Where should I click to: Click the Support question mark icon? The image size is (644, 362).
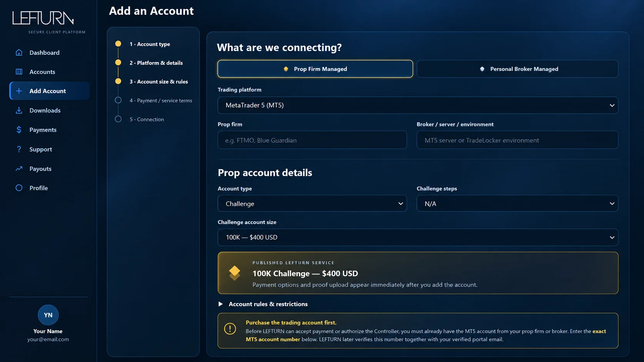coord(19,149)
